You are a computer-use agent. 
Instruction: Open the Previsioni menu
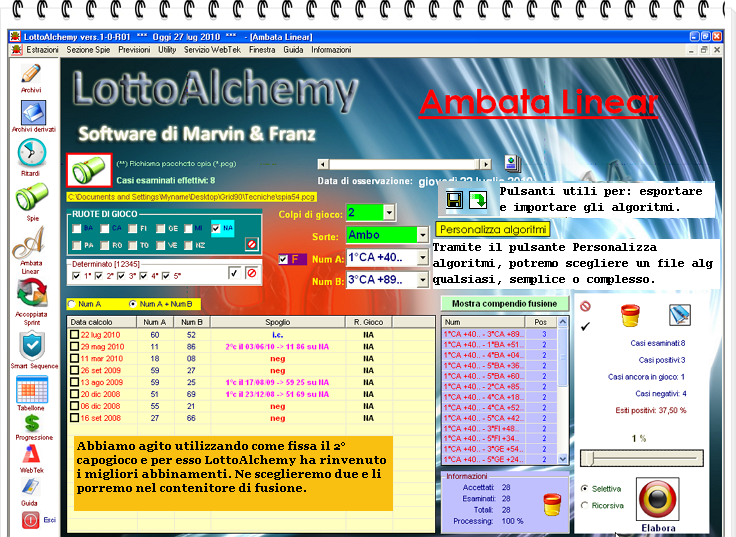(x=134, y=50)
